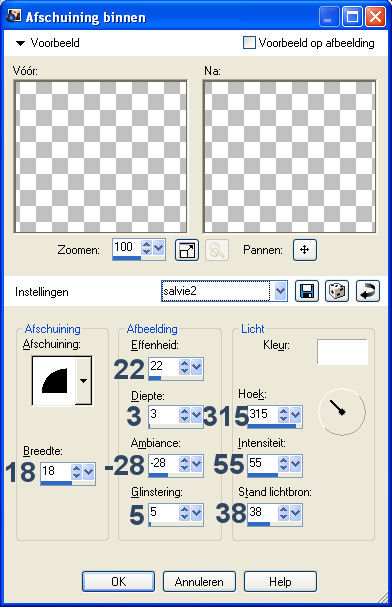Open the Licht Kleur color swatch

pyautogui.click(x=342, y=352)
